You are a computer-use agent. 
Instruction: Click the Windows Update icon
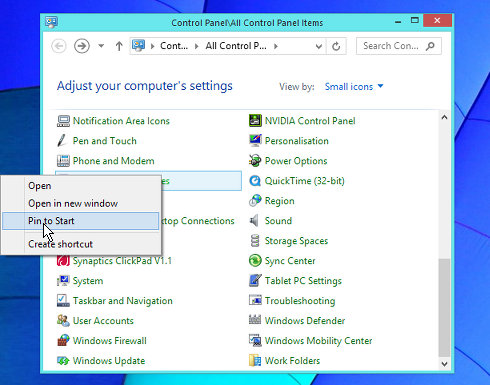coord(63,361)
